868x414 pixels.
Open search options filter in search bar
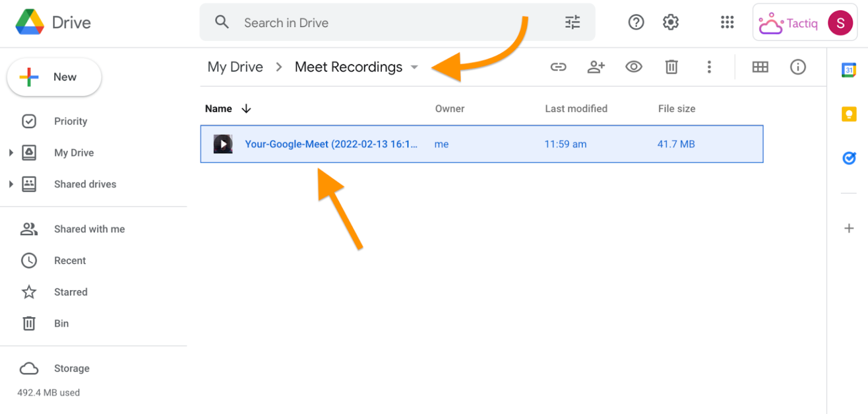pyautogui.click(x=572, y=23)
